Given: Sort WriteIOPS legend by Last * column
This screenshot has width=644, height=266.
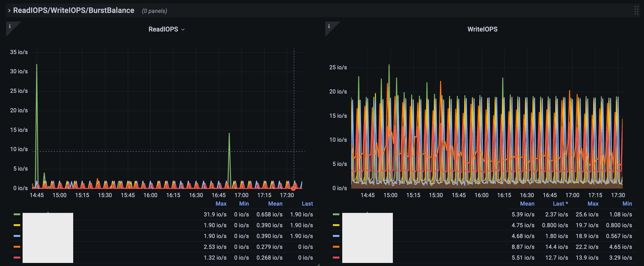Looking at the screenshot, I should click(560, 204).
